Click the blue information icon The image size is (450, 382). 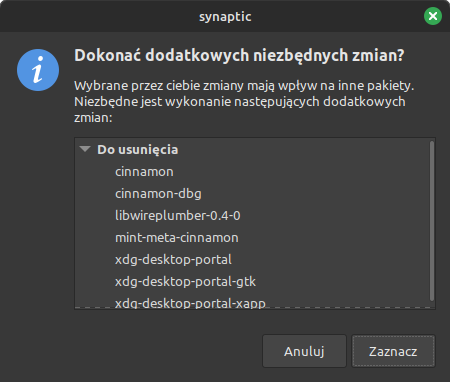pyautogui.click(x=38, y=70)
